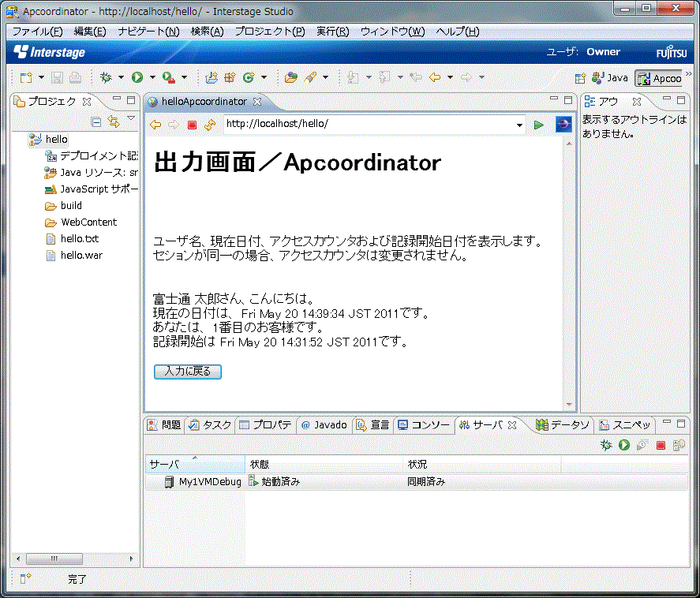Switch to the Javadoc tab
This screenshot has width=700, height=598.
point(324,425)
